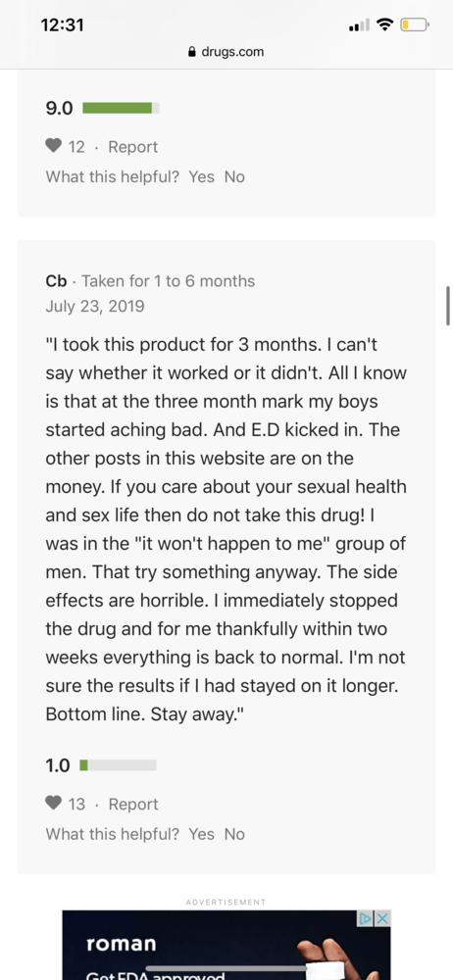The image size is (453, 980).
Task: Click the lock icon beside drugs.com
Action: coord(192,52)
